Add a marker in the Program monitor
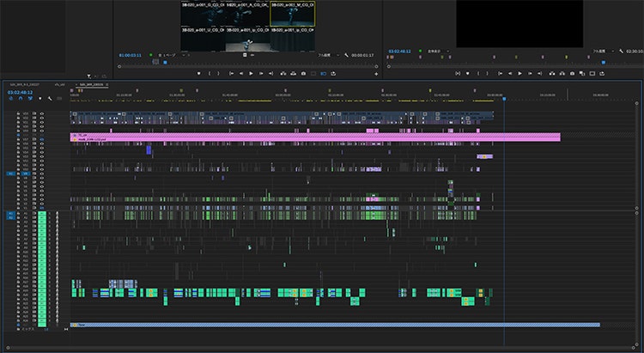 click(x=467, y=74)
